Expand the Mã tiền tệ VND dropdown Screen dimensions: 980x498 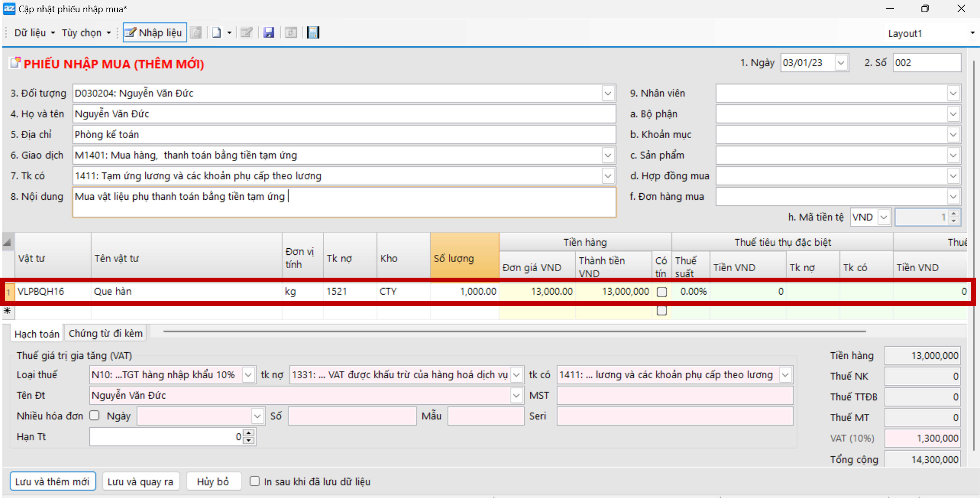coord(883,217)
